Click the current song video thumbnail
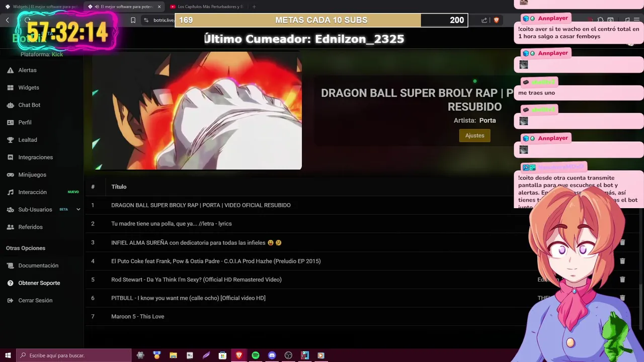644x362 pixels. pos(197,111)
